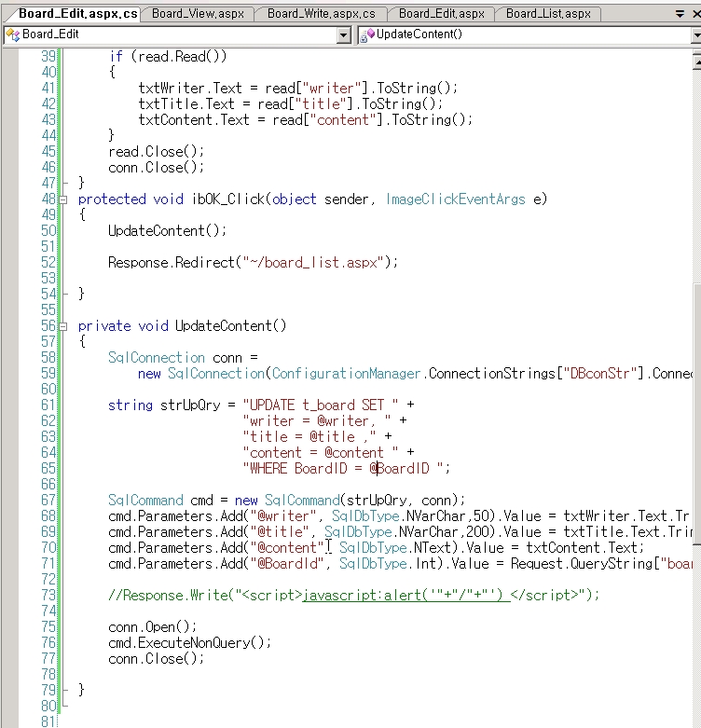Open the active files dropdown arrow
The height and width of the screenshot is (728, 701).
(x=680, y=14)
